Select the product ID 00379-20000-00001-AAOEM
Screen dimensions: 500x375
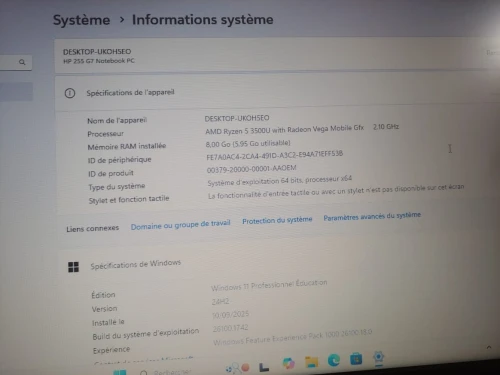coord(251,169)
